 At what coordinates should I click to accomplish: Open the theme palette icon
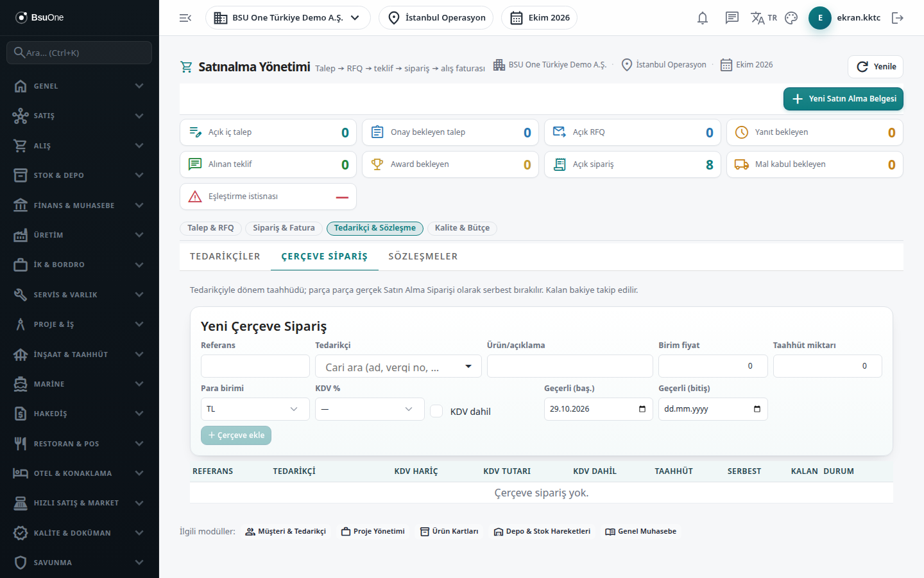(x=791, y=18)
